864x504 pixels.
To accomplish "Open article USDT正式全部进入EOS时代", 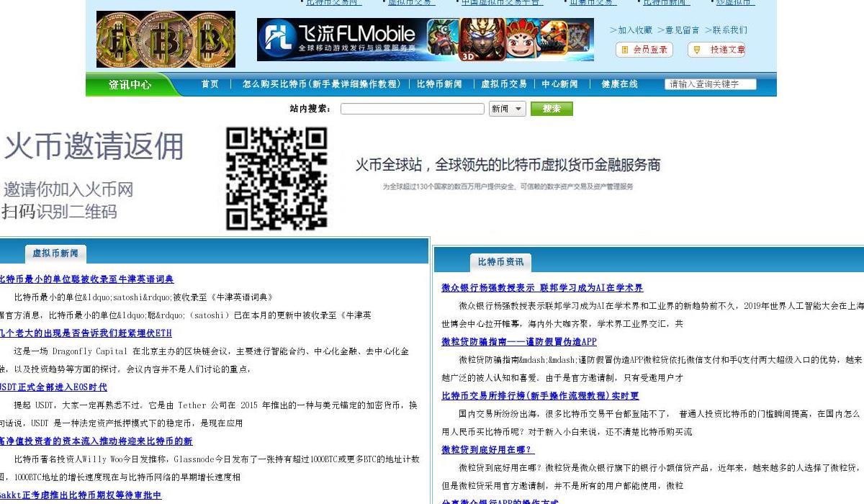I will [53, 387].
